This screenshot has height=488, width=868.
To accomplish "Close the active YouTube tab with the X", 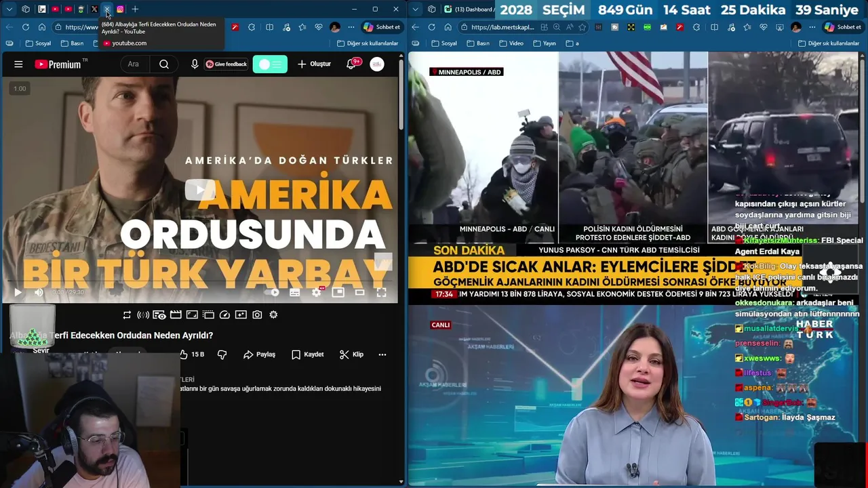I will [107, 9].
